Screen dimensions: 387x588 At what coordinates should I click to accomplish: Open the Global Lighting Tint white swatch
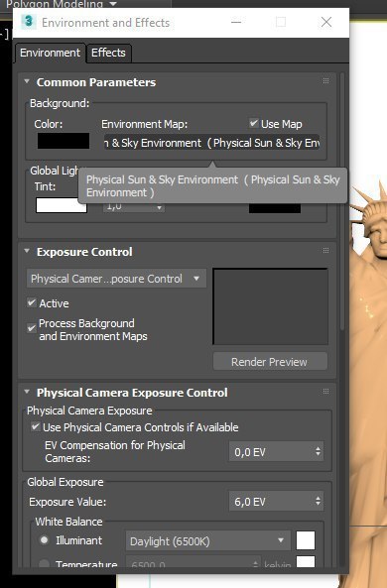click(62, 205)
